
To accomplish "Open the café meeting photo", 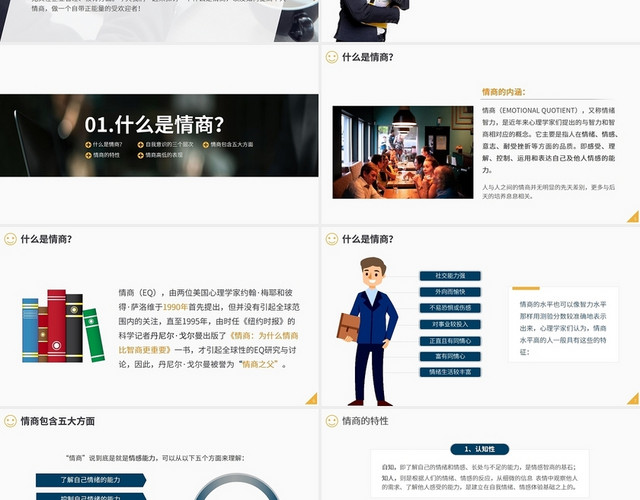I will click(403, 152).
